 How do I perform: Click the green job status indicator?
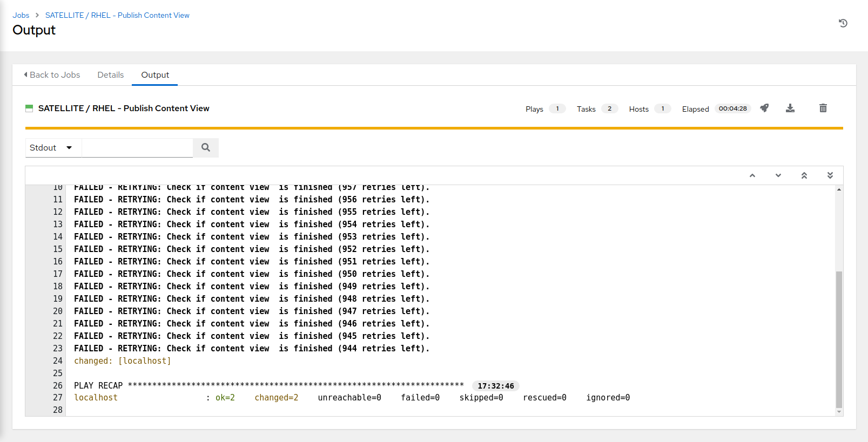[x=29, y=108]
